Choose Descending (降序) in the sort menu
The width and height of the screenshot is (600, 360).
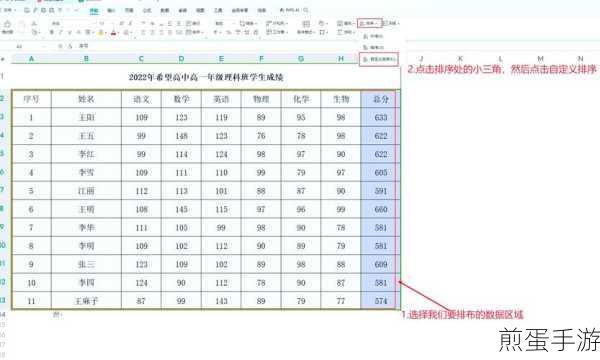click(373, 47)
